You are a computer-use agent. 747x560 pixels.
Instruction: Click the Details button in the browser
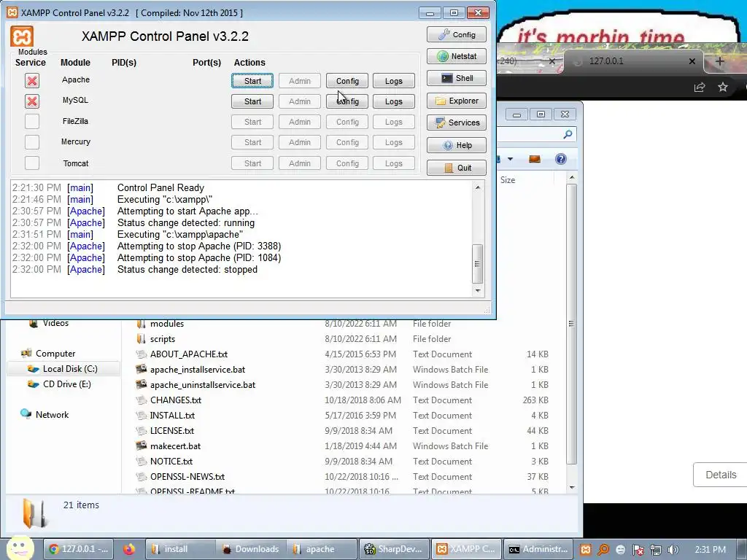point(720,475)
